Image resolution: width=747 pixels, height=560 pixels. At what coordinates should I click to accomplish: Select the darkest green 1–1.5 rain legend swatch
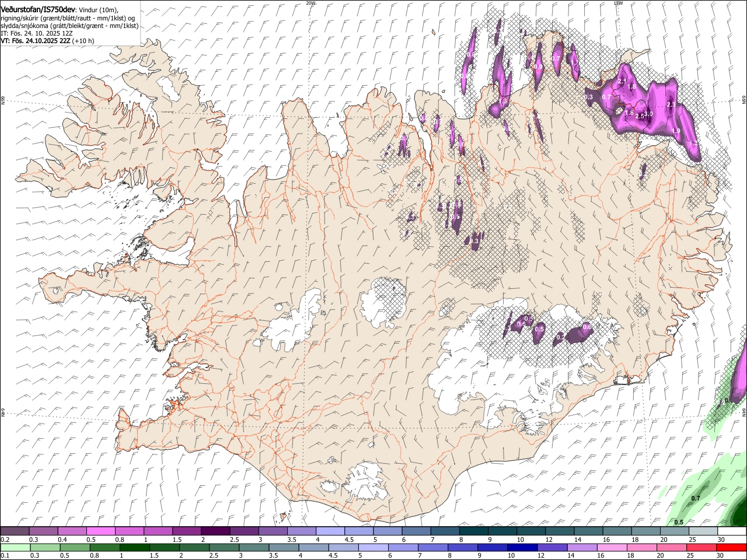(134, 547)
